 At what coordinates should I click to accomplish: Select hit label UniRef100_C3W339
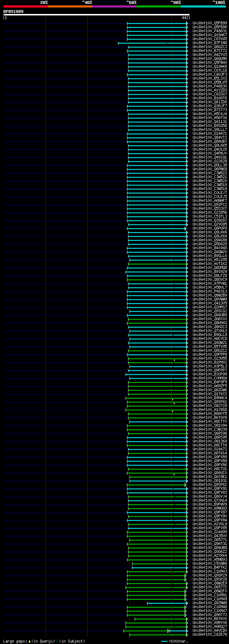pos(210,429)
